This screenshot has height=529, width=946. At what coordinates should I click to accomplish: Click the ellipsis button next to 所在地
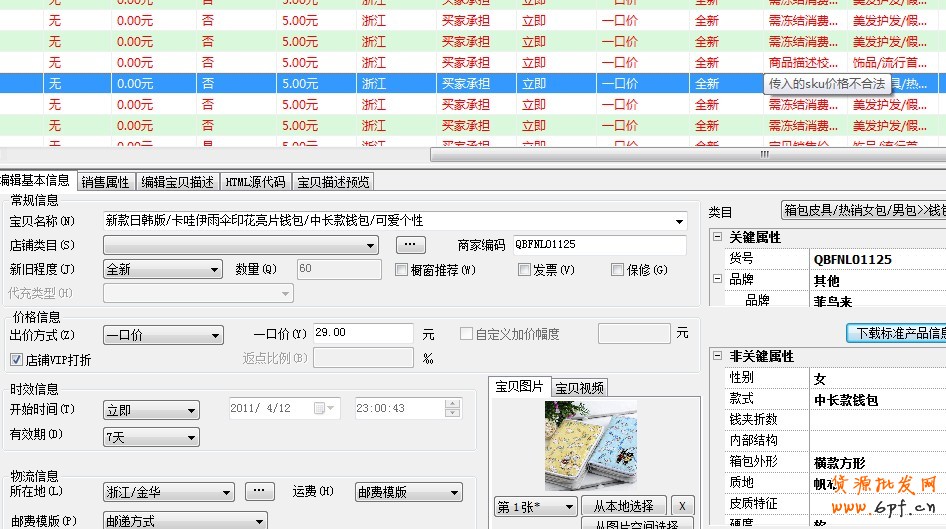pyautogui.click(x=259, y=492)
